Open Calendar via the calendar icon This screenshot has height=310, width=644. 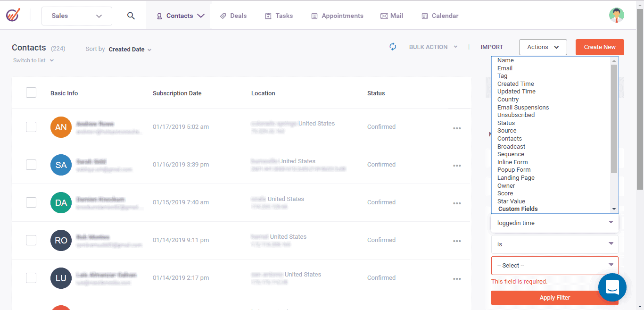pyautogui.click(x=423, y=16)
